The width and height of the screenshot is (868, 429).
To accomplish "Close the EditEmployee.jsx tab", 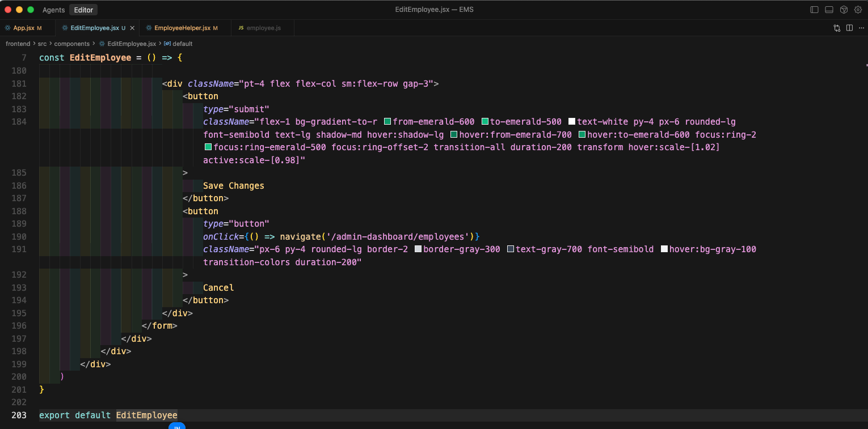I will click(132, 28).
